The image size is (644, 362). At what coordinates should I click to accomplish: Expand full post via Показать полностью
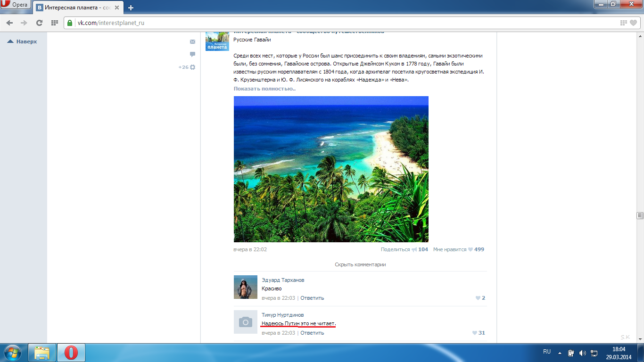point(264,89)
